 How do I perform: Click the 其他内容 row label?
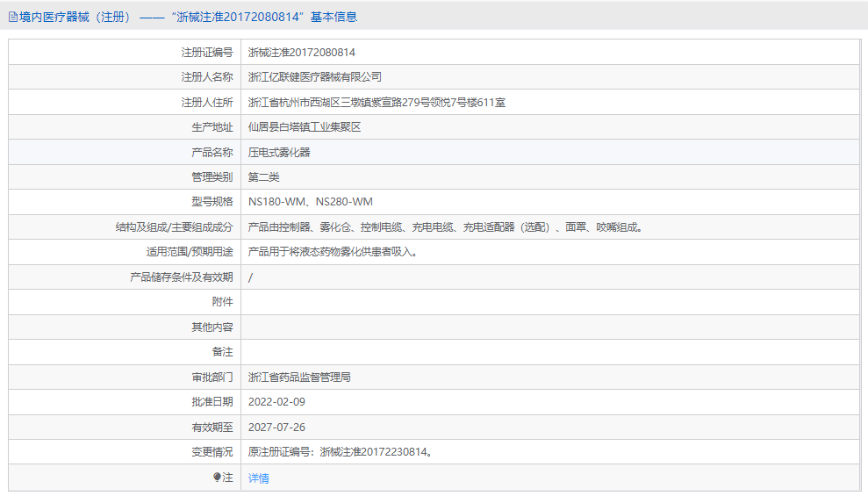[212, 327]
